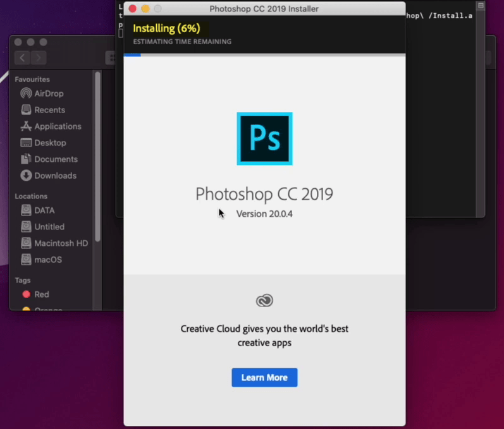
Task: Go forward in Finder window
Action: (x=39, y=57)
